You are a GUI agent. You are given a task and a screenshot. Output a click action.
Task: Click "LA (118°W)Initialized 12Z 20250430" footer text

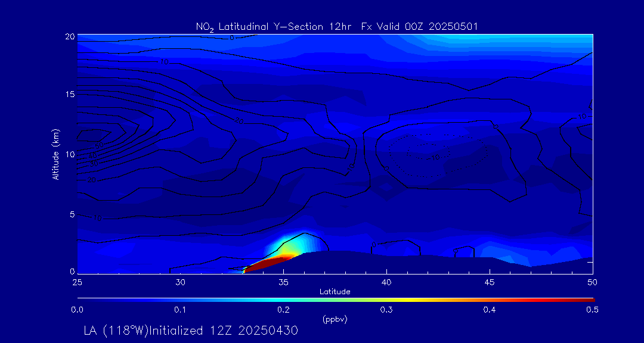click(x=191, y=330)
